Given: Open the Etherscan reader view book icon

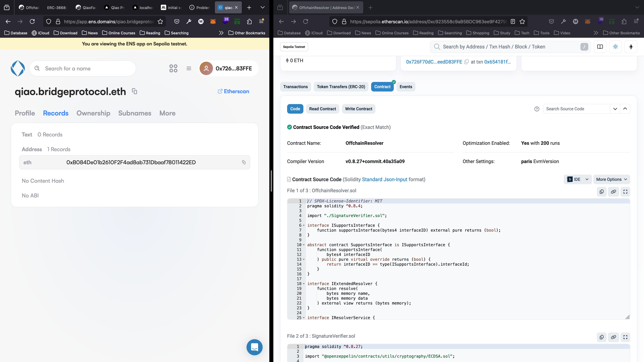Looking at the screenshot, I should 600,47.
